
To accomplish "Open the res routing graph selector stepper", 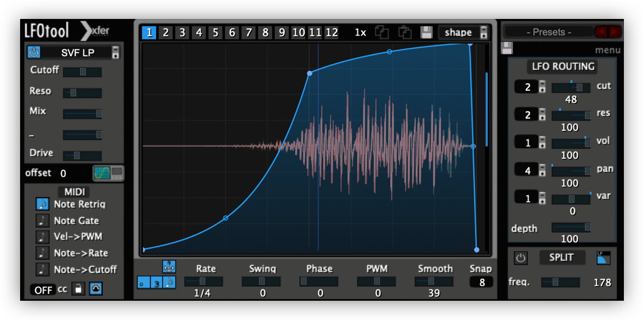I will pyautogui.click(x=542, y=114).
